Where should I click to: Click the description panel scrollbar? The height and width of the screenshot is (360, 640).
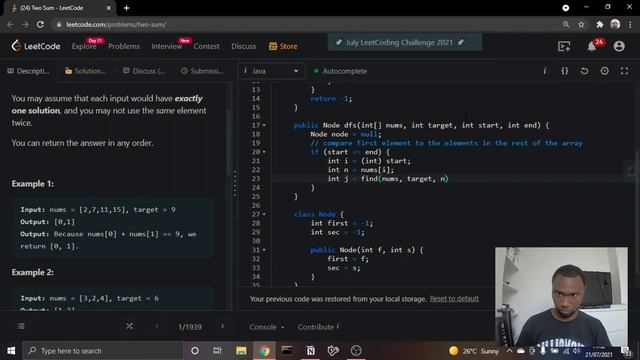pyautogui.click(x=228, y=143)
